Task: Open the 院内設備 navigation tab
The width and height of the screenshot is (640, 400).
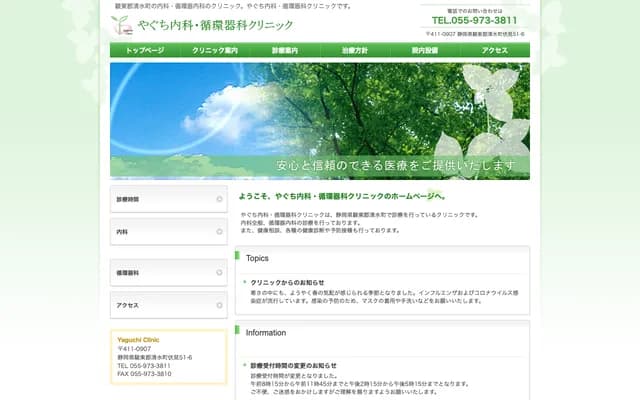Action: (425, 50)
